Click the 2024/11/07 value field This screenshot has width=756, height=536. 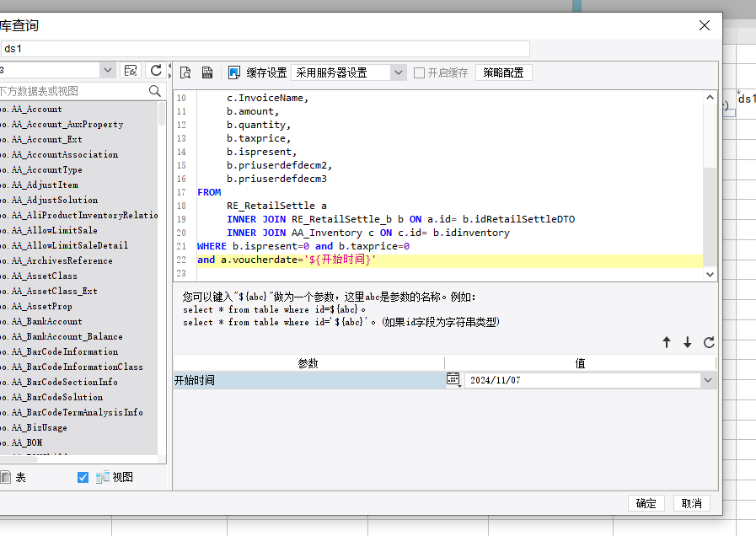tap(582, 380)
